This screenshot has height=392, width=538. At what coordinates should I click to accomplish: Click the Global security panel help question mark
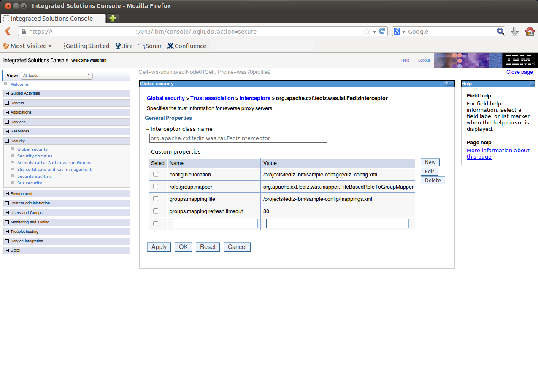446,84
